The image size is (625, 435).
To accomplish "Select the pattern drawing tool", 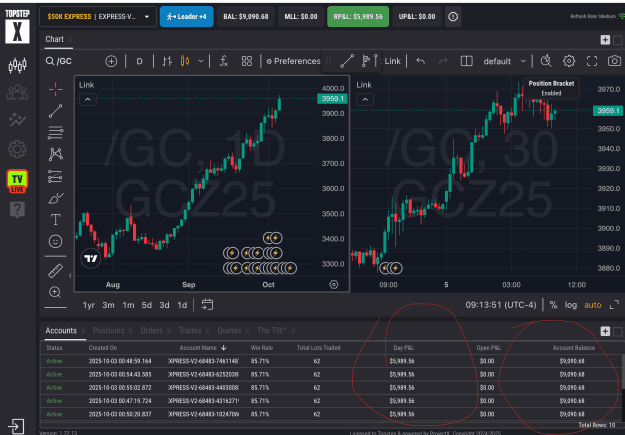I will click(56, 154).
